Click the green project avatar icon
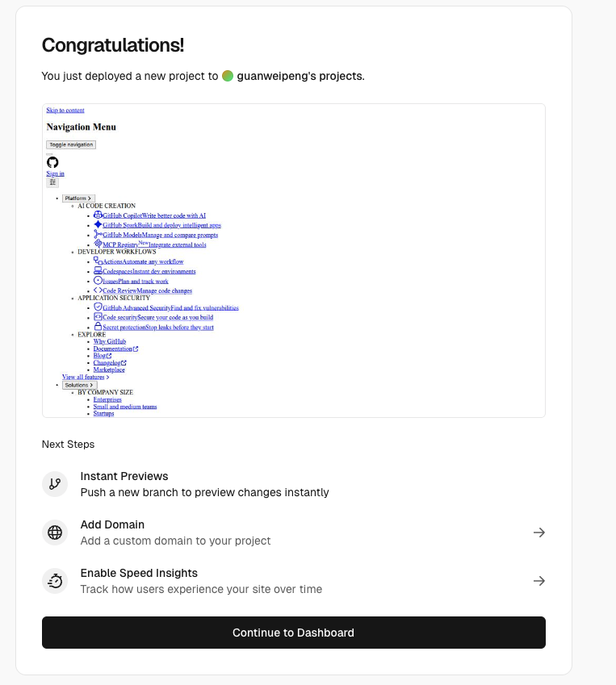 228,76
